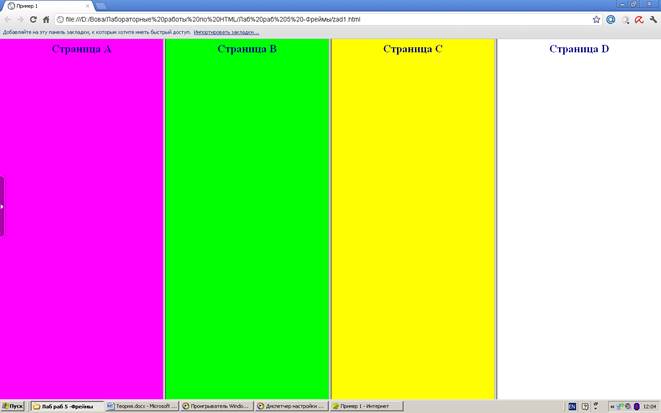The height and width of the screenshot is (413, 661).
Task: Switch to Диспетчер настройки taskbar button
Action: 292,406
